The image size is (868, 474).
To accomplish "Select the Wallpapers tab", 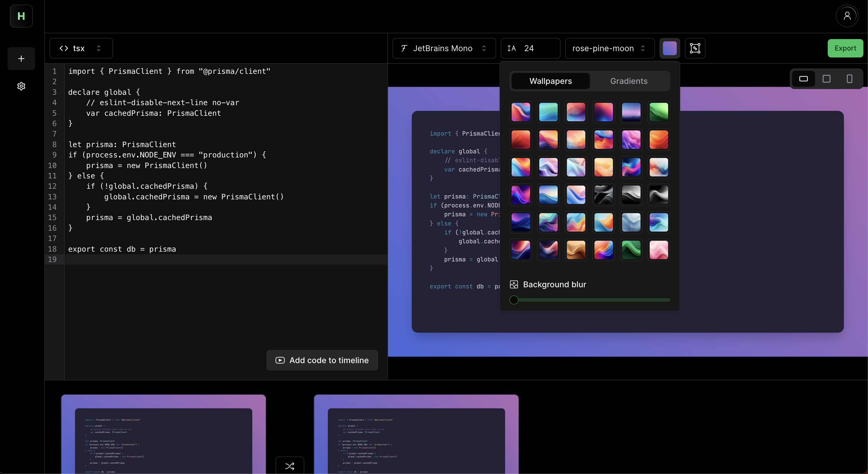I will tap(550, 81).
